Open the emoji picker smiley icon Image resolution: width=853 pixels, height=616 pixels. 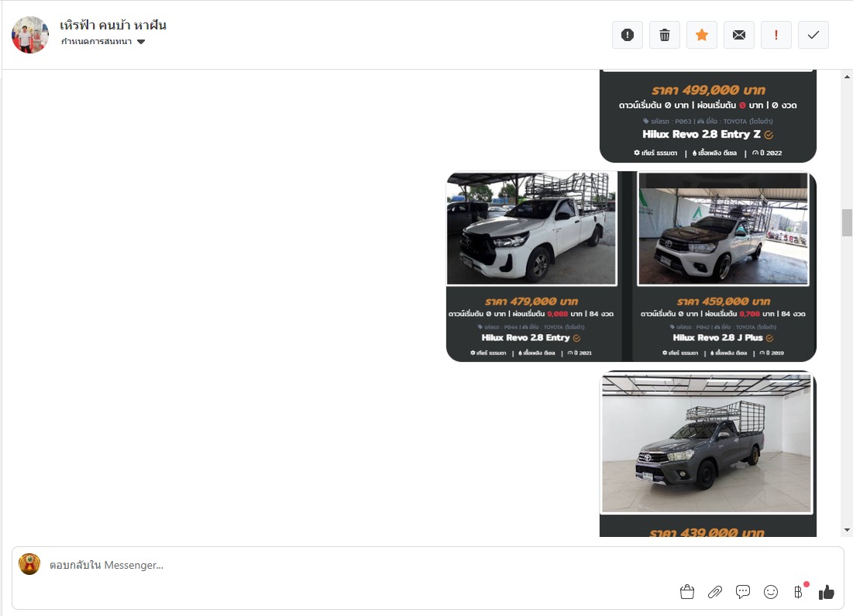771,591
